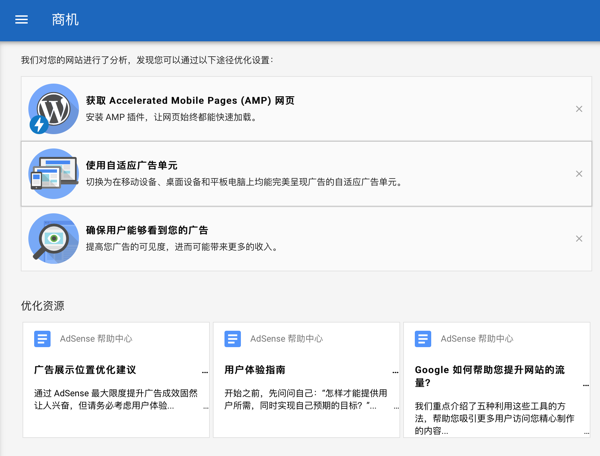
Task: Click document icon on 广告展示位置优化建议 card
Action: coord(42,339)
